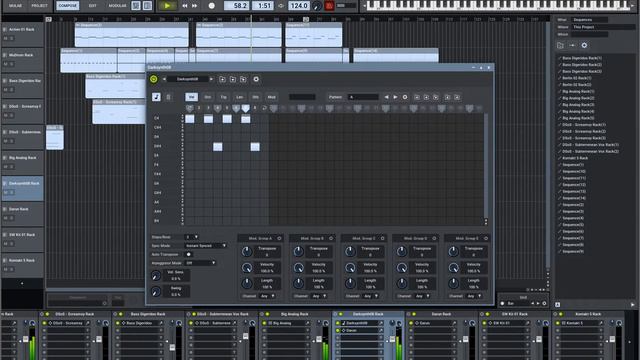
Task: Toggle the D#4 note at step eight
Action: (x=255, y=147)
